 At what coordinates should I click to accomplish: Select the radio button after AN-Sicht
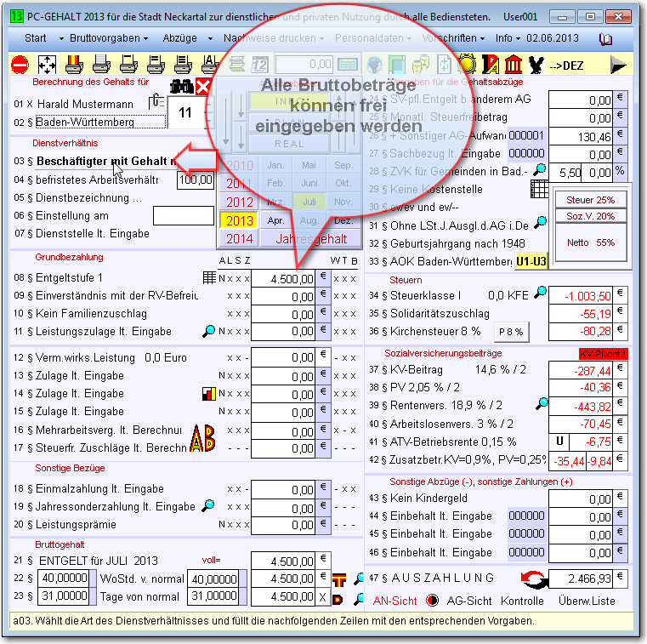tap(432, 601)
